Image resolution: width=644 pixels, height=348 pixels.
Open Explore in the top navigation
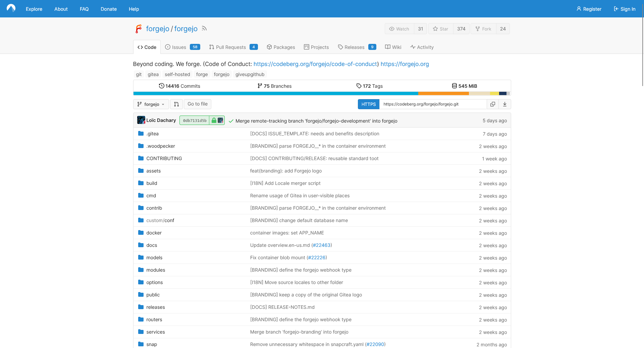(x=34, y=9)
